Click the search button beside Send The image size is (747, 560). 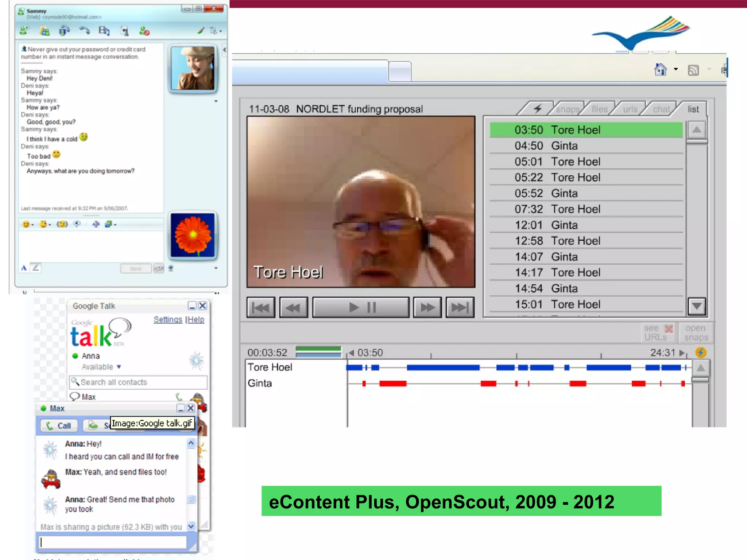(x=159, y=269)
